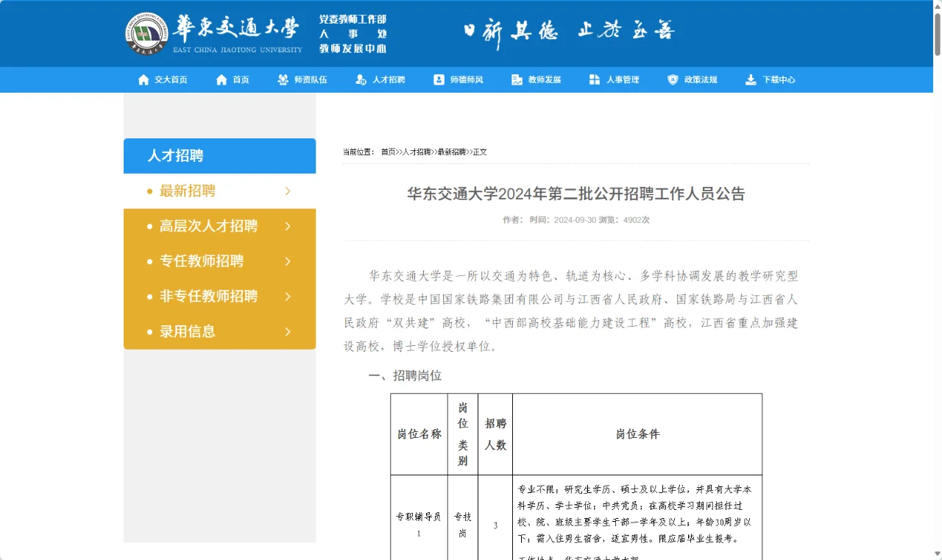Click the 华东交通大学 calligraphy title in header
The height and width of the screenshot is (560, 942).
237,28
